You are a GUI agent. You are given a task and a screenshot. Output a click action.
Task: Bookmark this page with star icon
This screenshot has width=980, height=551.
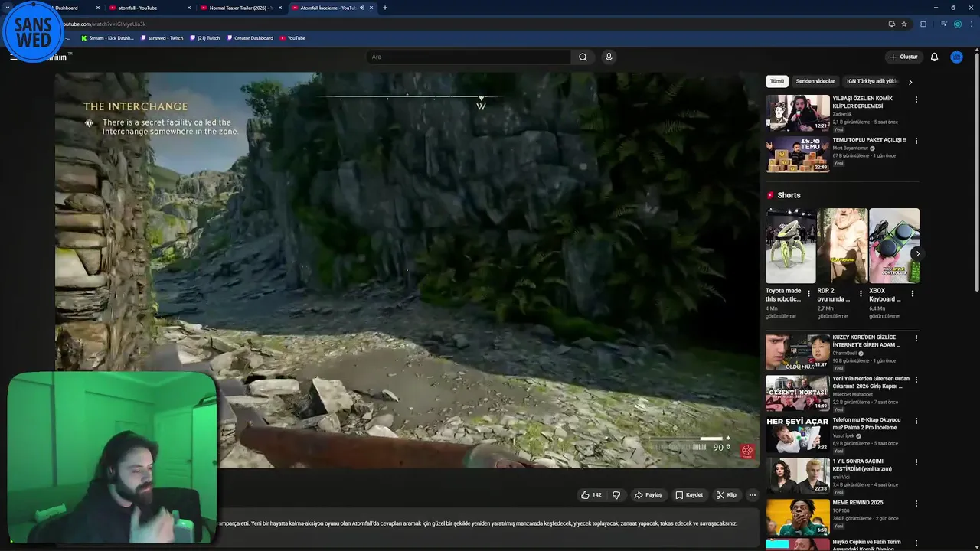coord(904,24)
